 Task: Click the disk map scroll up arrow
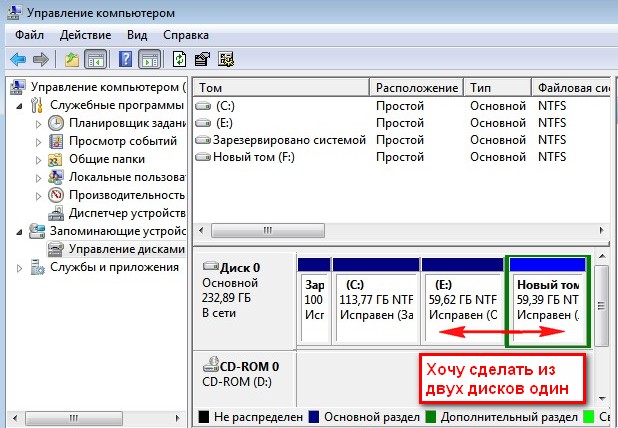coord(601,257)
